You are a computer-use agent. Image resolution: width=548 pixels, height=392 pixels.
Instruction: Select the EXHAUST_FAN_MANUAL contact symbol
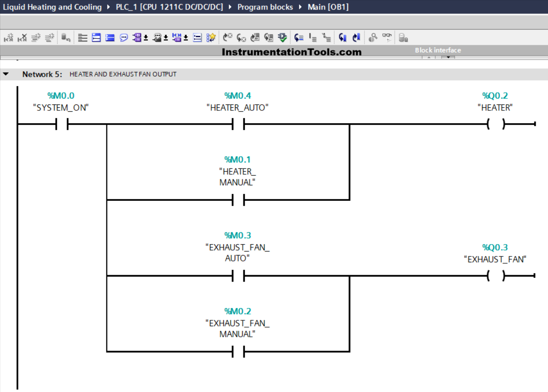(x=237, y=351)
